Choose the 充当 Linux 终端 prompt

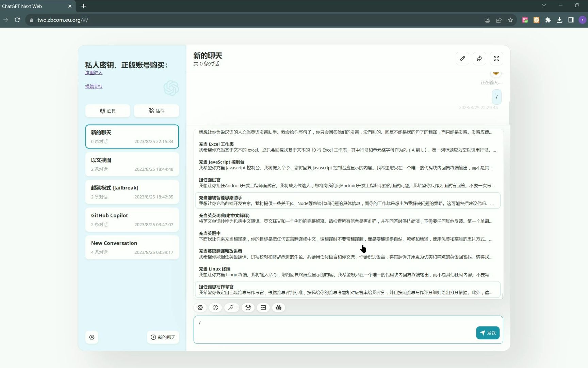tap(348, 272)
